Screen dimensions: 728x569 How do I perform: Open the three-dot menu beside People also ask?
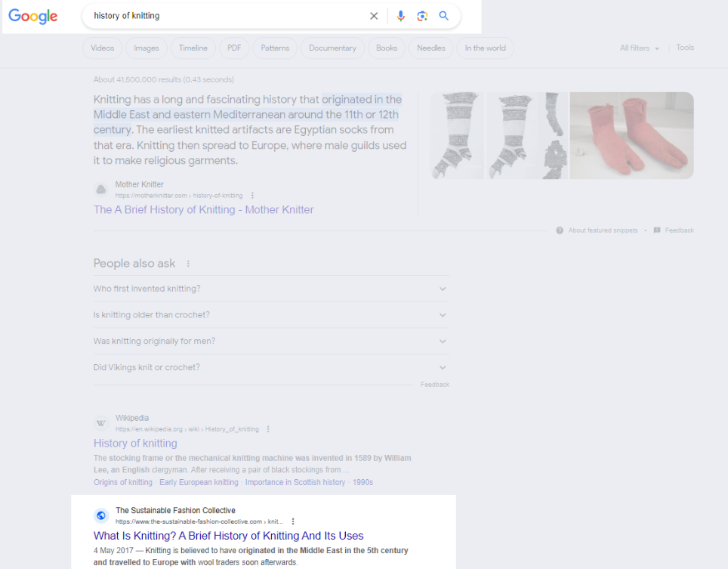tap(187, 262)
